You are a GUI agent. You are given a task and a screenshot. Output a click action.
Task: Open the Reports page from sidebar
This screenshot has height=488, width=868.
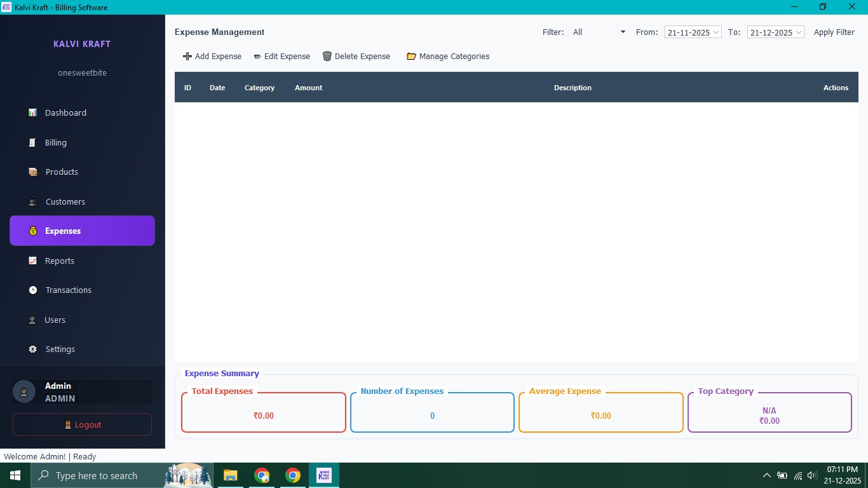[x=60, y=261]
